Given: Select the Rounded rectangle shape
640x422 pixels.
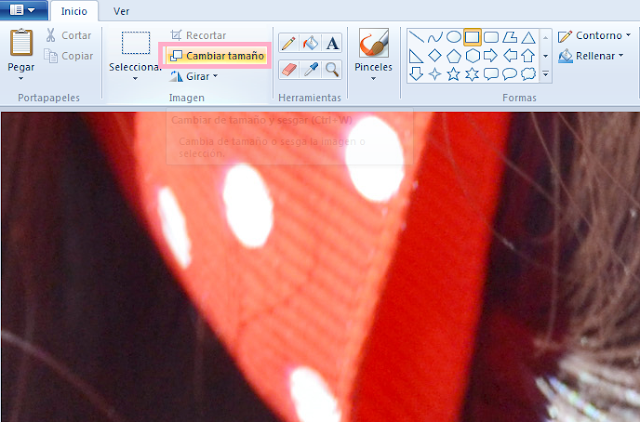Looking at the screenshot, I should point(491,37).
